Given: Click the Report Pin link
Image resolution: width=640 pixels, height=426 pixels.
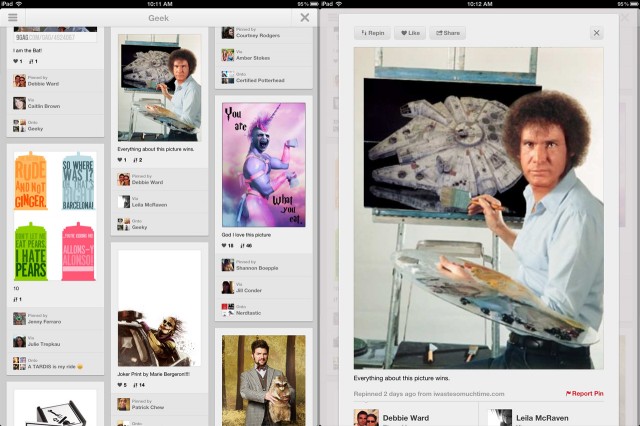Looking at the screenshot, I should 584,393.
